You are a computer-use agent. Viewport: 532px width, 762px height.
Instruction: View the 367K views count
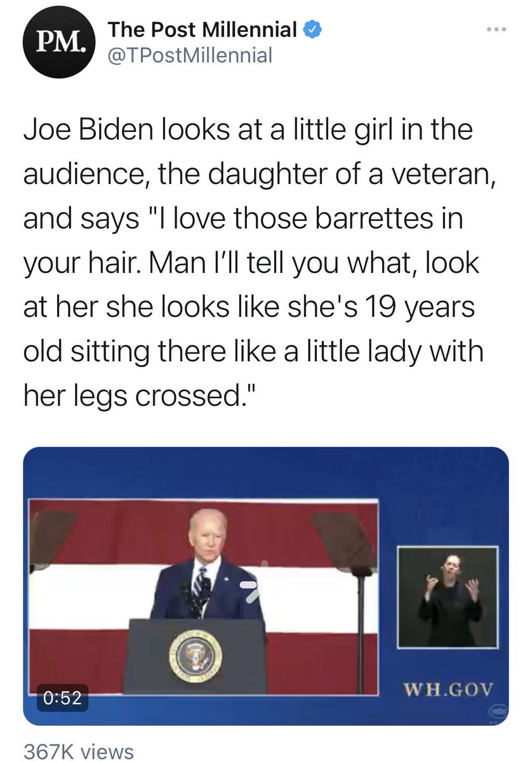coord(79,751)
